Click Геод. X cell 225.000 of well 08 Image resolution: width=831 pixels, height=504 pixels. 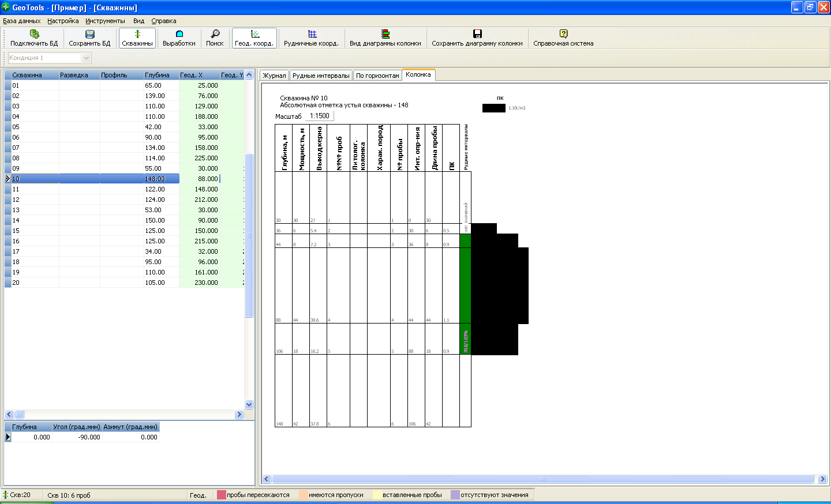coord(199,158)
